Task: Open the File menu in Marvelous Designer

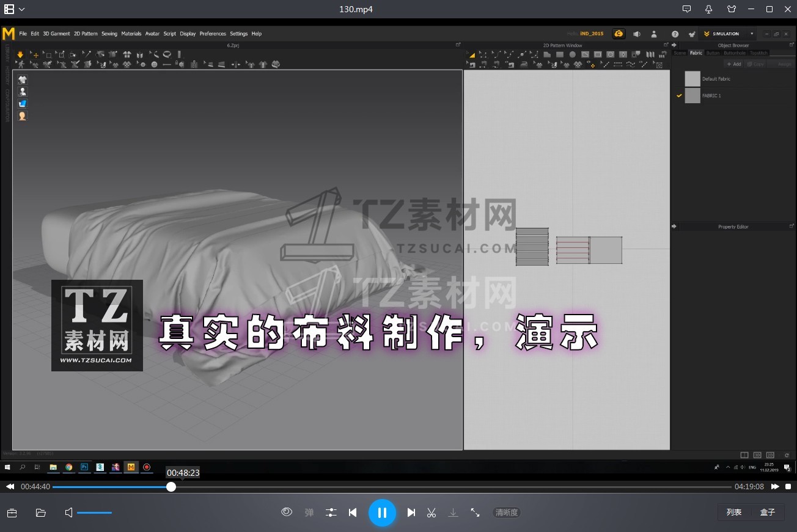Action: pyautogui.click(x=23, y=34)
